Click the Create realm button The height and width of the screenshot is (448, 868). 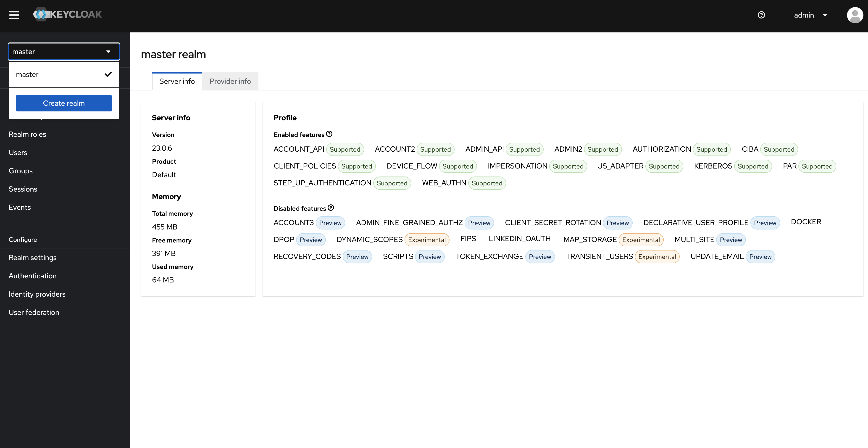pyautogui.click(x=64, y=103)
